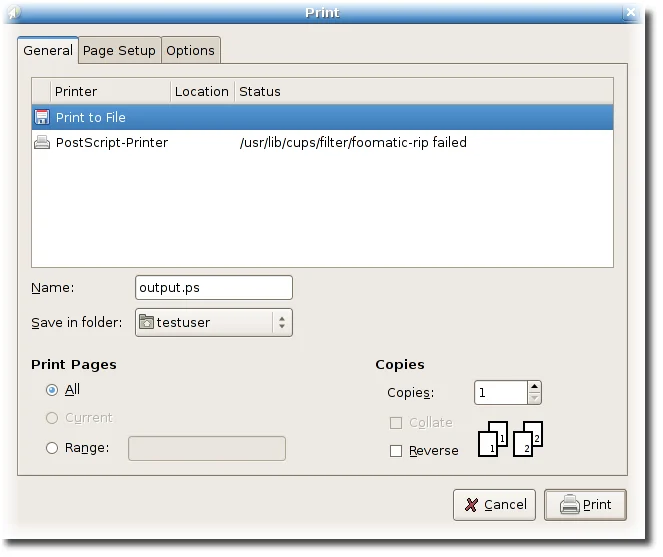Select the Current page radio button
The image size is (663, 557).
[x=52, y=418]
